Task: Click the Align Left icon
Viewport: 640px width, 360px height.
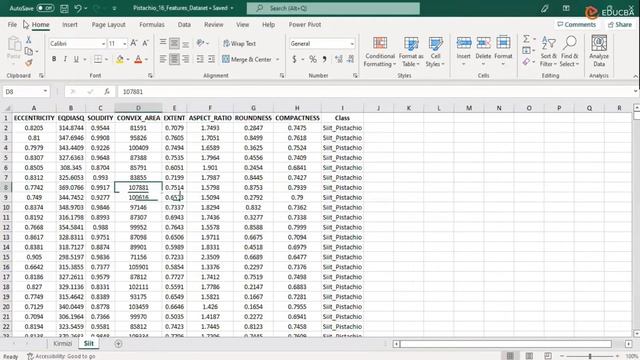Action: point(163,60)
